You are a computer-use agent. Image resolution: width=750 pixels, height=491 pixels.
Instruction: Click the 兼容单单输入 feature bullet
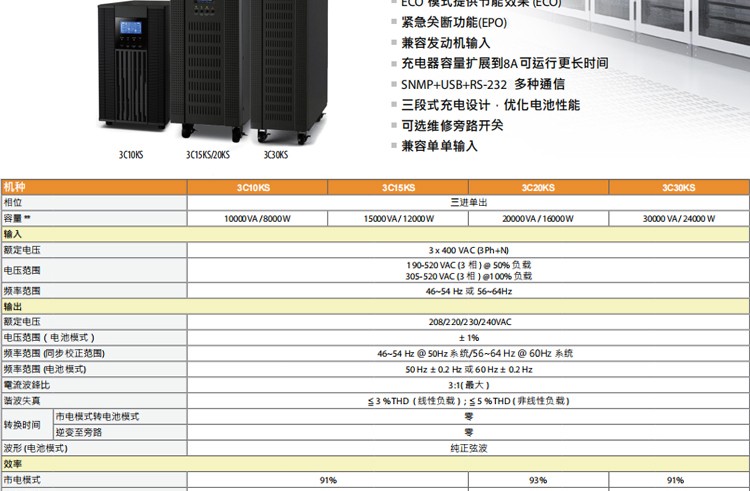click(440, 146)
